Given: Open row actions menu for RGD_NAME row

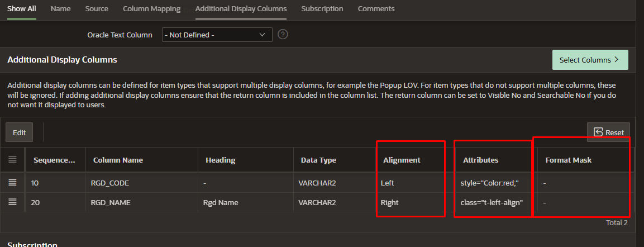Looking at the screenshot, I should click(13, 202).
